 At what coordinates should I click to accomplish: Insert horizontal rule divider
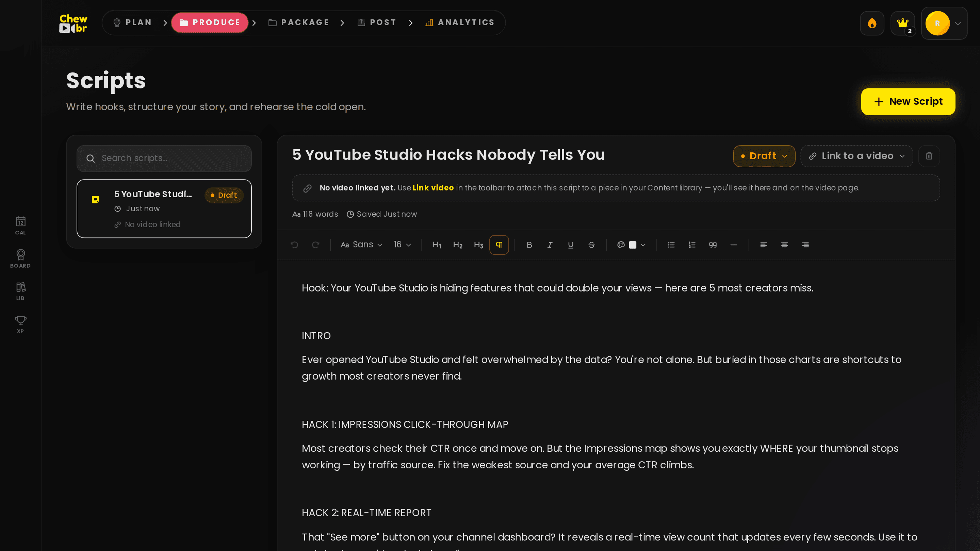coord(734,245)
